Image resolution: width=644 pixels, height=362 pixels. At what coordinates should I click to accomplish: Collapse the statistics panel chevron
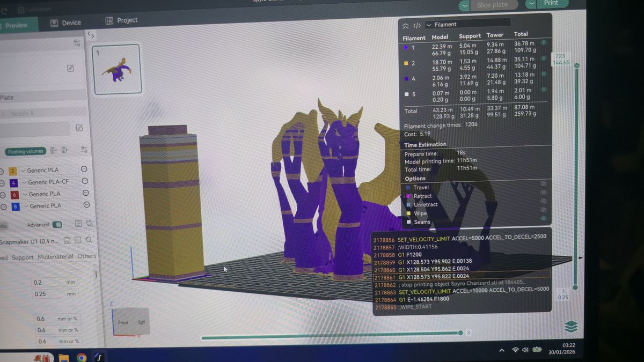click(405, 25)
